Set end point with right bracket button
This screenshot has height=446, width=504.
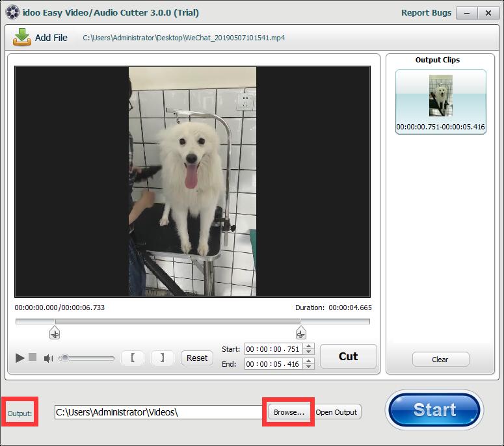point(163,358)
